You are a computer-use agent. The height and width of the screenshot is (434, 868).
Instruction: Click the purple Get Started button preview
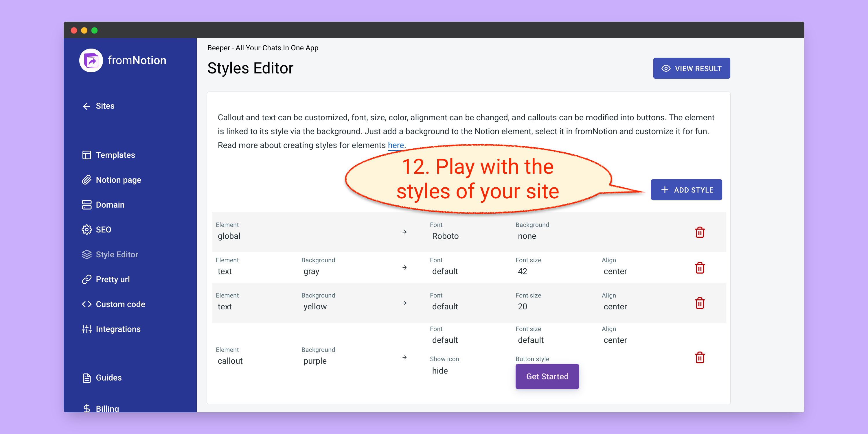pos(547,376)
